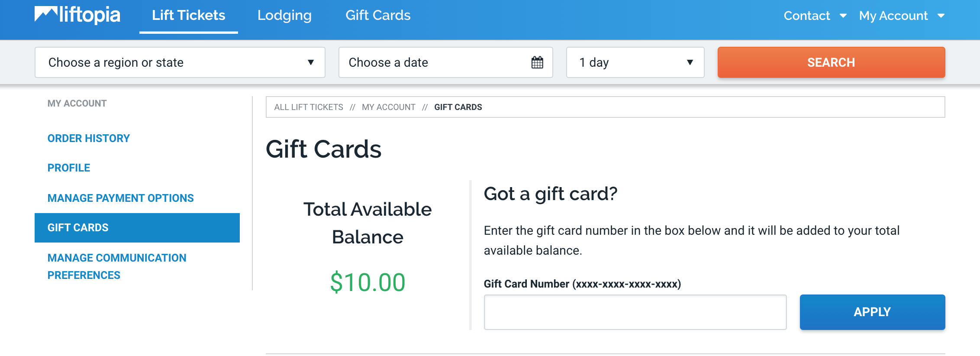Click My Account breadcrumb link
The height and width of the screenshot is (356, 980).
(x=388, y=107)
